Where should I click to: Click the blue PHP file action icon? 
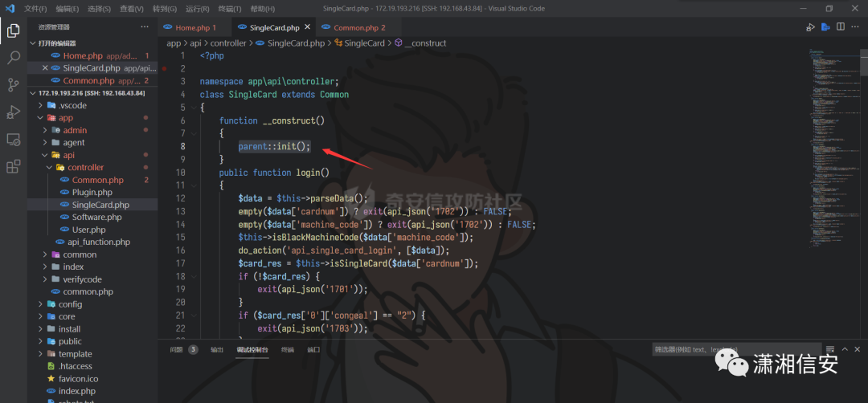825,27
